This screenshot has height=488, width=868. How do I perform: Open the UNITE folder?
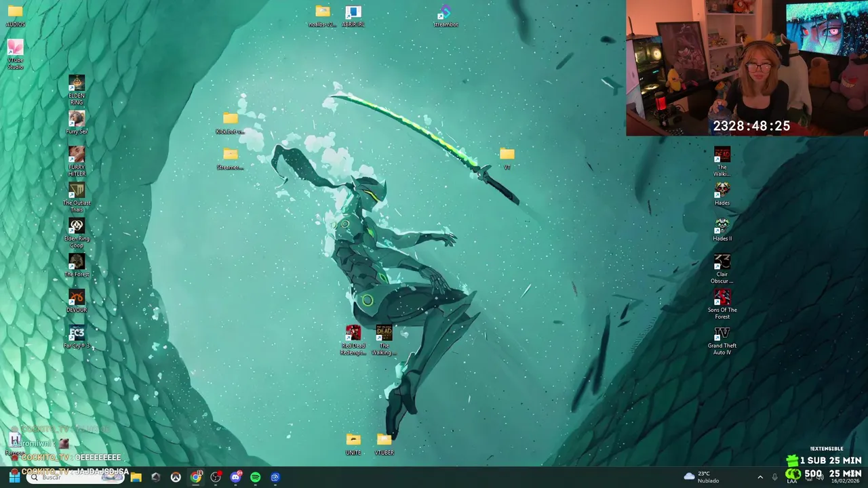pos(353,445)
